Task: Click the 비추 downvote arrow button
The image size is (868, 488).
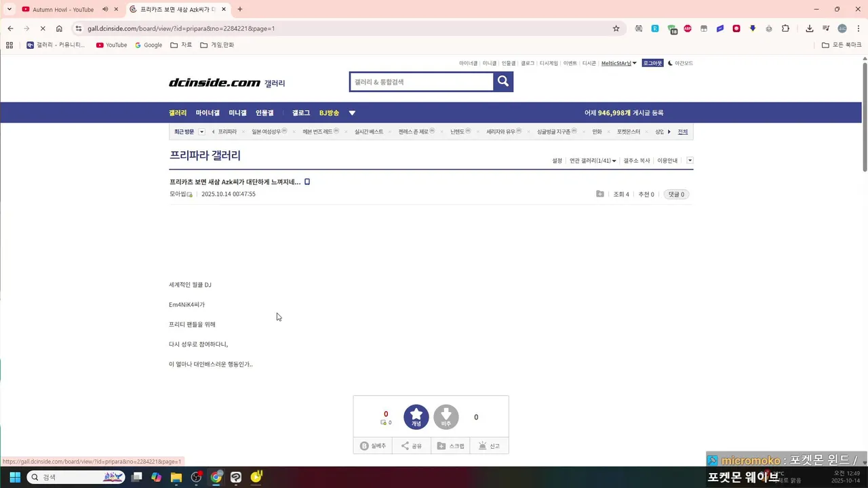Action: tap(446, 417)
